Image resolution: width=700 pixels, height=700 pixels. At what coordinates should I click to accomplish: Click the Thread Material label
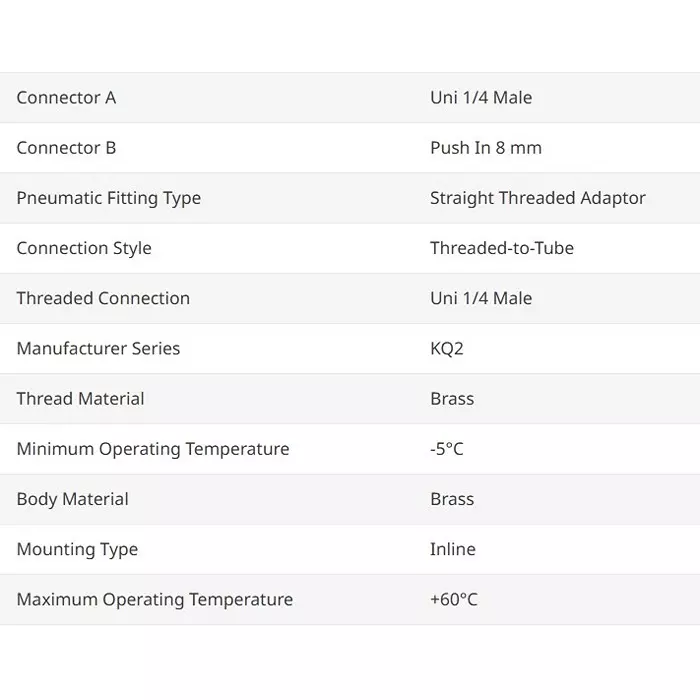(x=80, y=398)
